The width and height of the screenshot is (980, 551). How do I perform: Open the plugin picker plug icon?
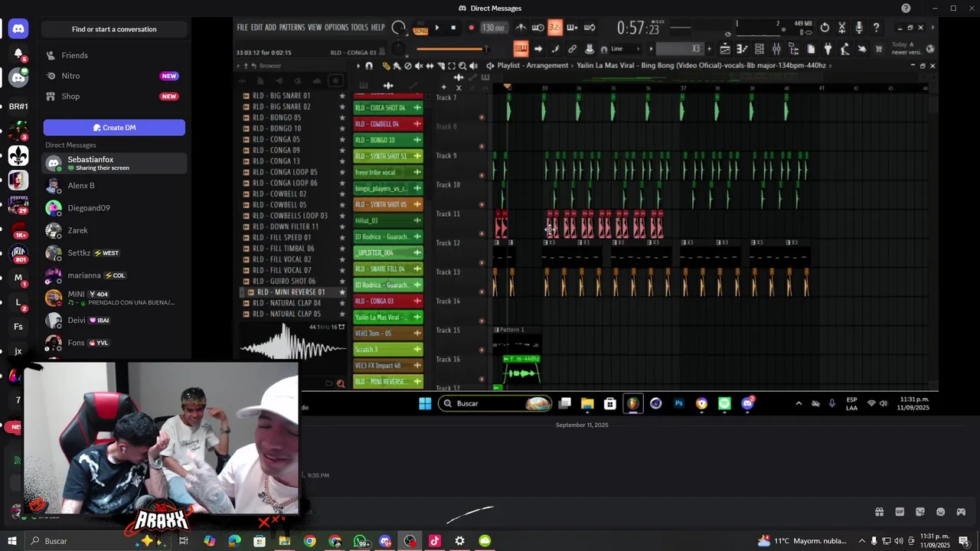point(828,49)
